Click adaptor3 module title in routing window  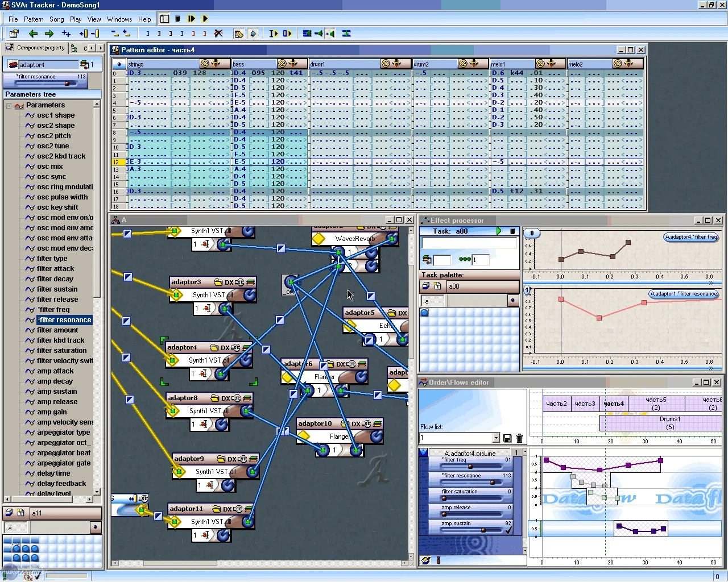click(186, 282)
